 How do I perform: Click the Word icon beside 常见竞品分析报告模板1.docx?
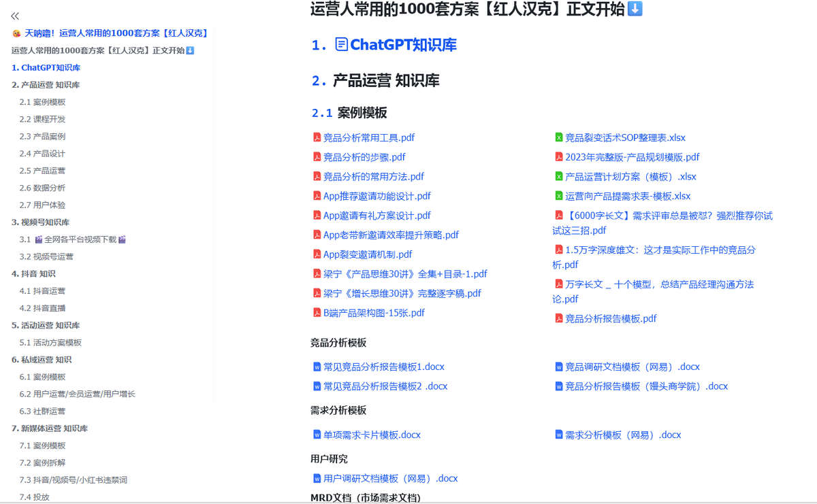pyautogui.click(x=317, y=367)
